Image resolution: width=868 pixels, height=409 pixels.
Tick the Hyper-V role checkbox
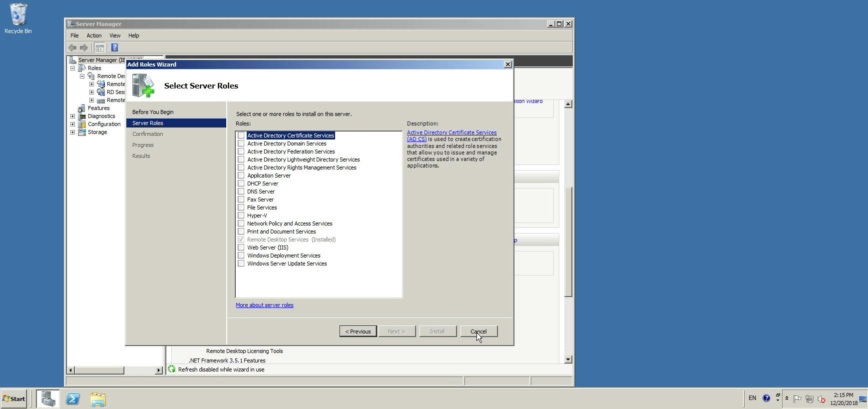pos(241,215)
